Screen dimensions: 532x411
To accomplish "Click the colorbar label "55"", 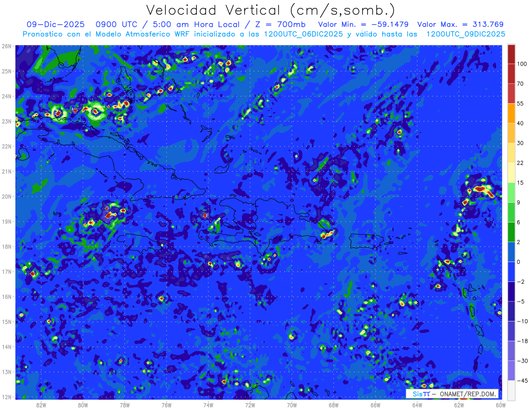I will (520, 103).
